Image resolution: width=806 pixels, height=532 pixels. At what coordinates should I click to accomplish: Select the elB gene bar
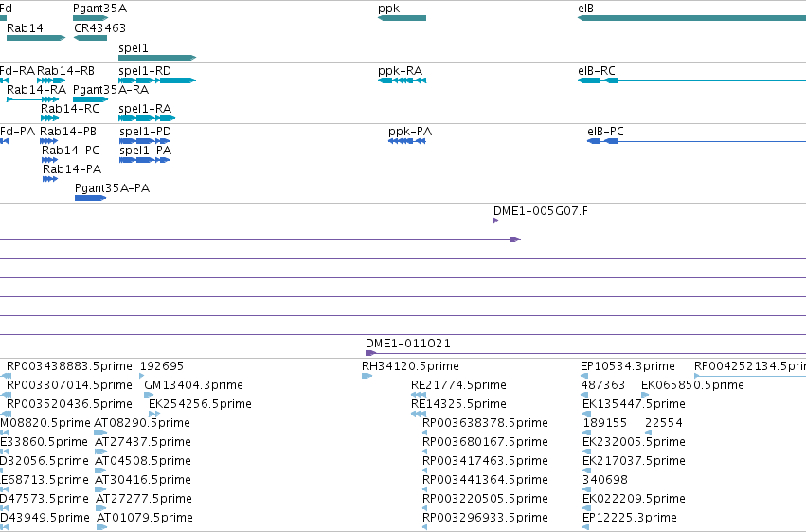pyautogui.click(x=692, y=18)
